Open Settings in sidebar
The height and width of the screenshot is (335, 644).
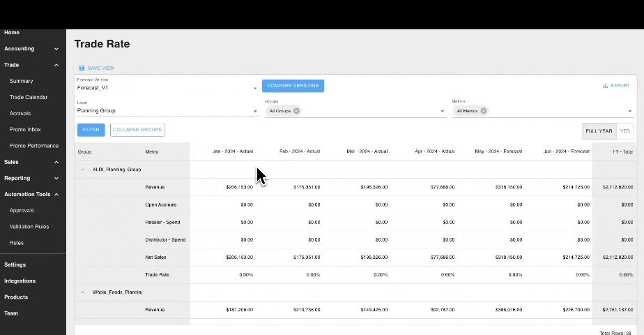15,265
